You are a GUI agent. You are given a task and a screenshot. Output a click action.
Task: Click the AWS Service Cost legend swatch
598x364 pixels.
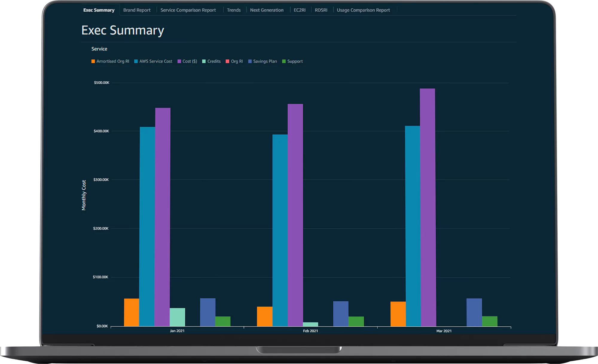[x=136, y=61]
